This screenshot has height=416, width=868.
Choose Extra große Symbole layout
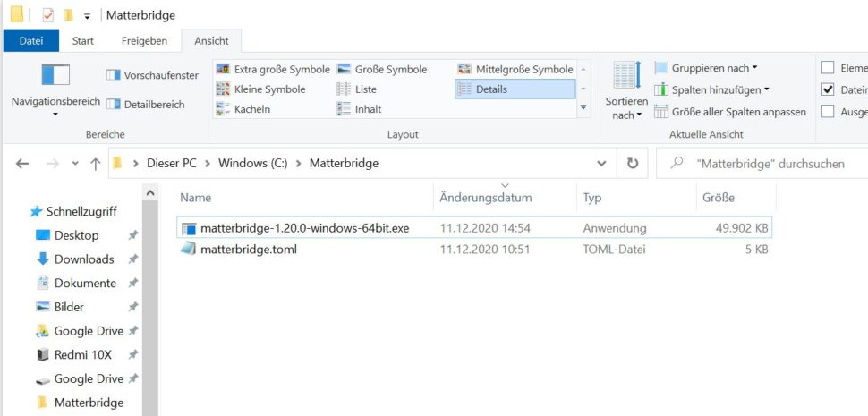[x=273, y=69]
